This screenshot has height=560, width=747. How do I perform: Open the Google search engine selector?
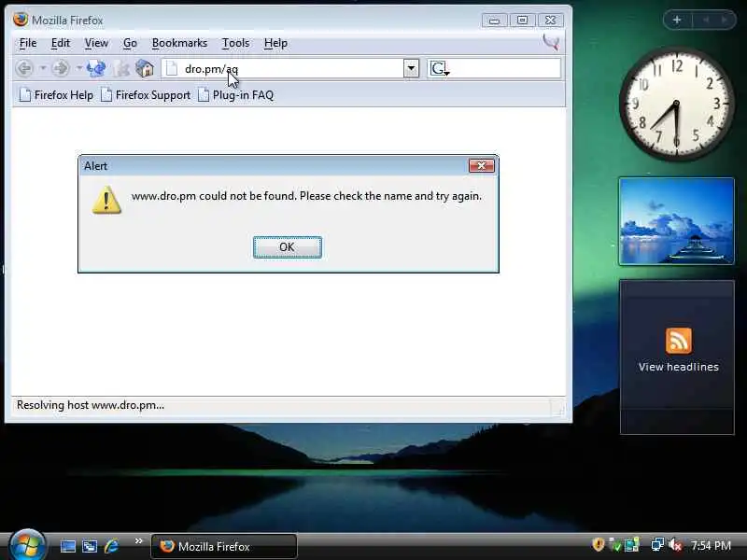(x=439, y=68)
